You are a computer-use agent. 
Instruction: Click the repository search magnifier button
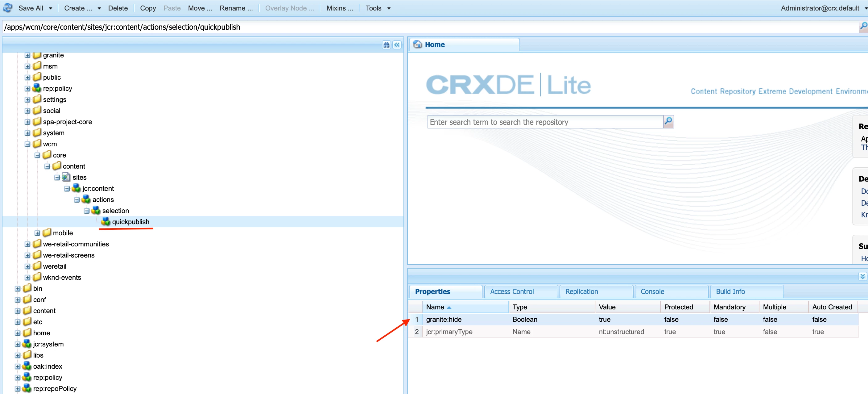(668, 121)
